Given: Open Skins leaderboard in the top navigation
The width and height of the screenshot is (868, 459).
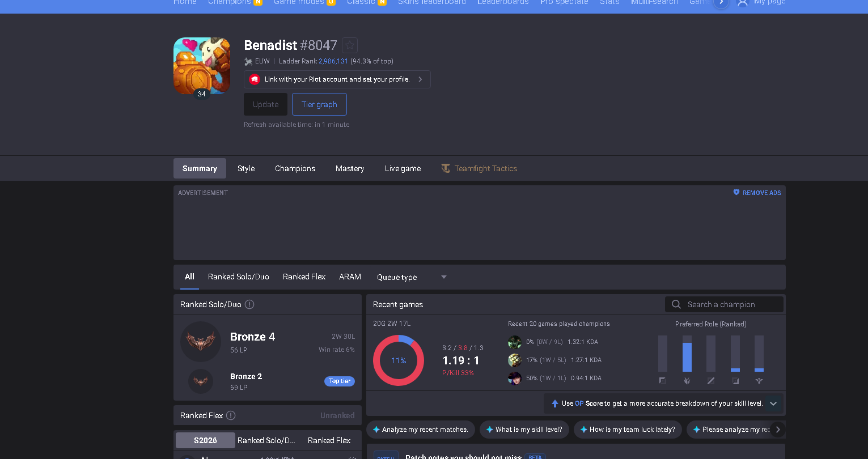Looking at the screenshot, I should [432, 2].
